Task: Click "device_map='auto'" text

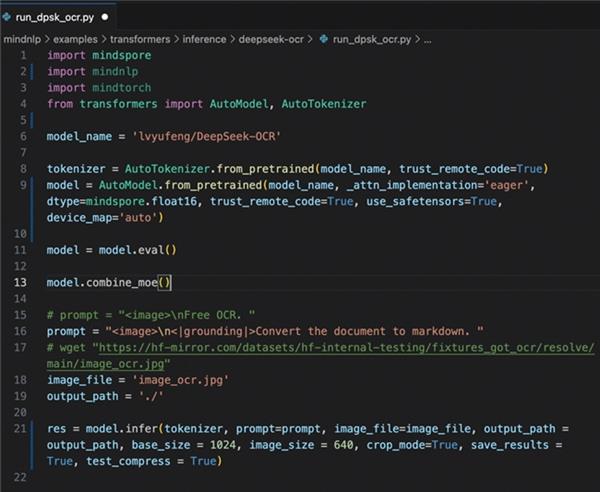Action: [x=102, y=217]
